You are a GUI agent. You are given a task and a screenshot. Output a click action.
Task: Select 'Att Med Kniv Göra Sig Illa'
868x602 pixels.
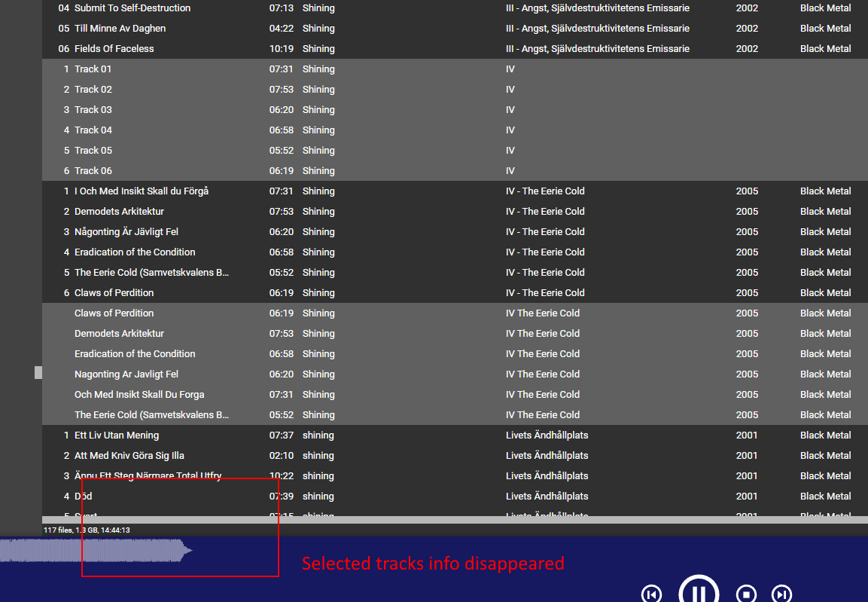455,456
